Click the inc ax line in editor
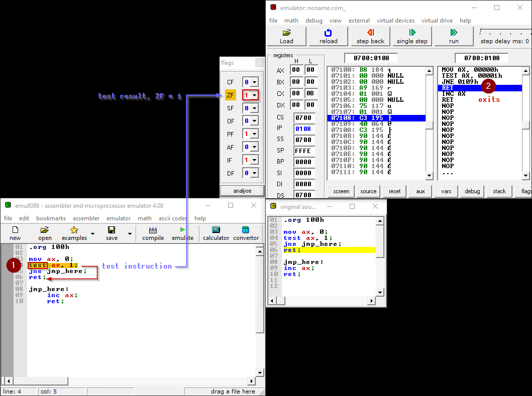 (62, 295)
